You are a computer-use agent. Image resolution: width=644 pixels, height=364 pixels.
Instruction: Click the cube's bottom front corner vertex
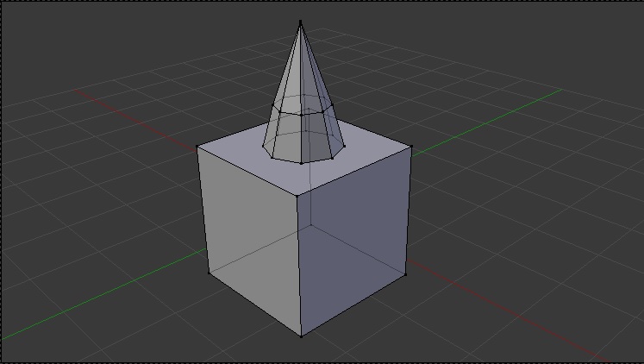coord(301,336)
